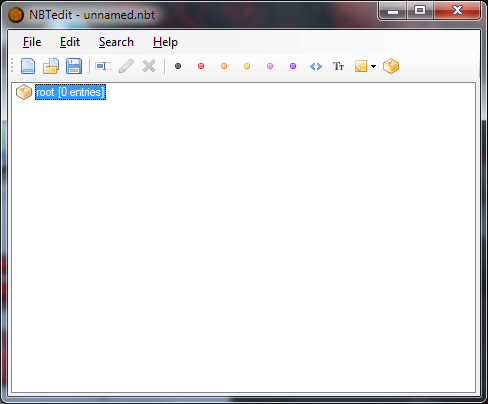Click the NBTedit app icon in title bar

pos(16,15)
